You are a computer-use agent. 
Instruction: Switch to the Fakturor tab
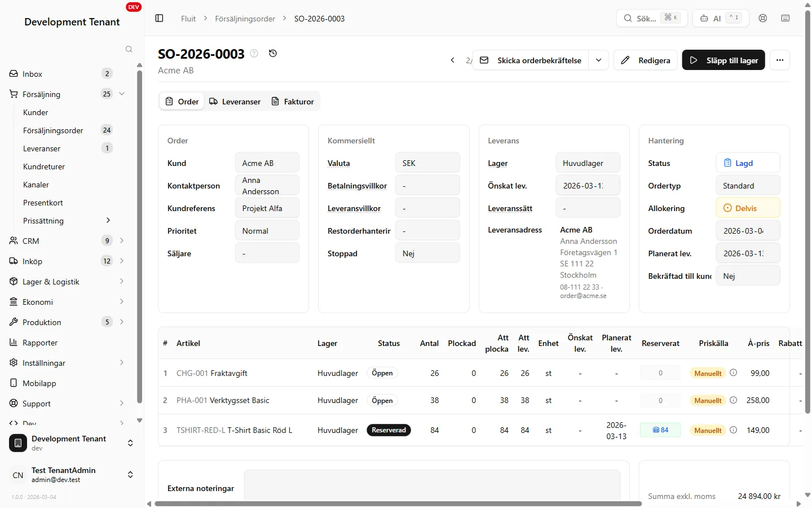(293, 102)
